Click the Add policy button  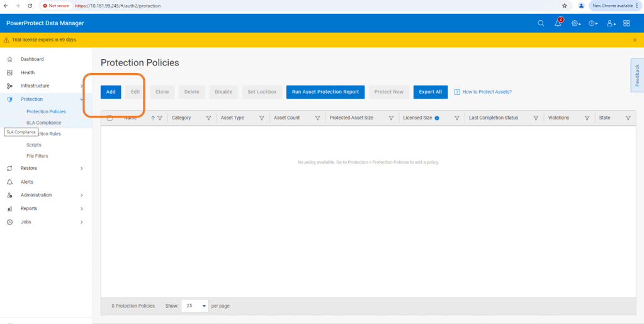[x=111, y=92]
